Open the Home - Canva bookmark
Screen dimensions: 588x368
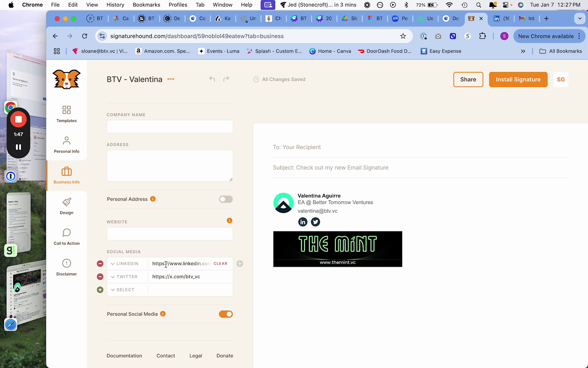click(330, 51)
